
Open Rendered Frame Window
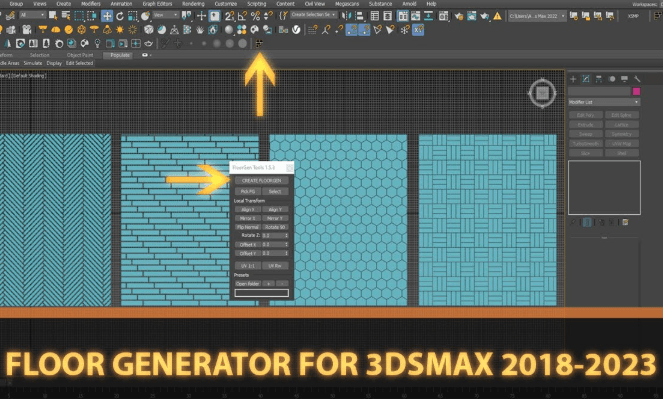click(x=471, y=16)
